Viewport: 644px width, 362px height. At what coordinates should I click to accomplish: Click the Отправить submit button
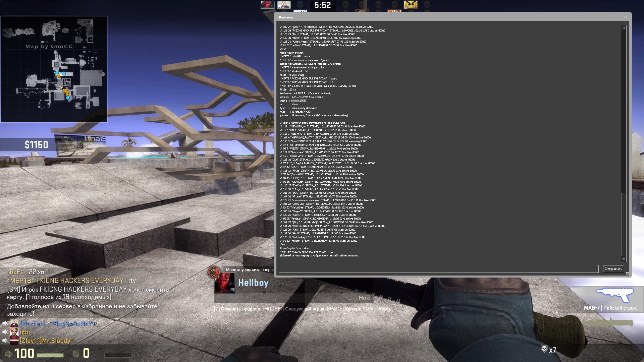pos(613,269)
